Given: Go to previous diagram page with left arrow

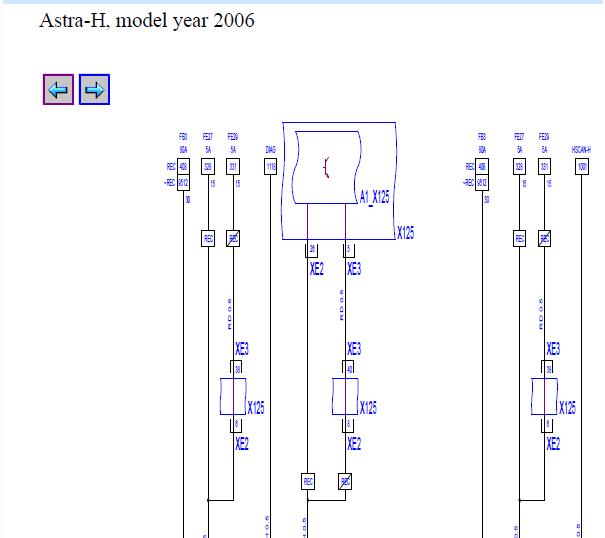Looking at the screenshot, I should pos(58,90).
